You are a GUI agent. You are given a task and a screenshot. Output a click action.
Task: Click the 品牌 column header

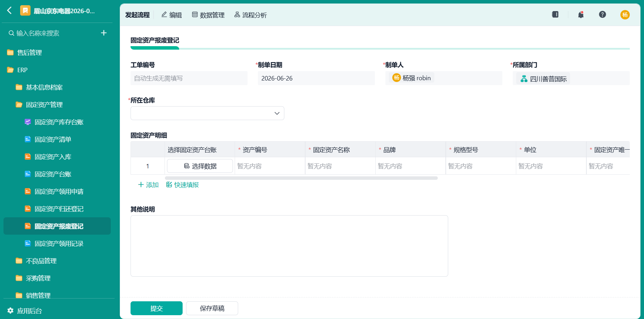411,150
